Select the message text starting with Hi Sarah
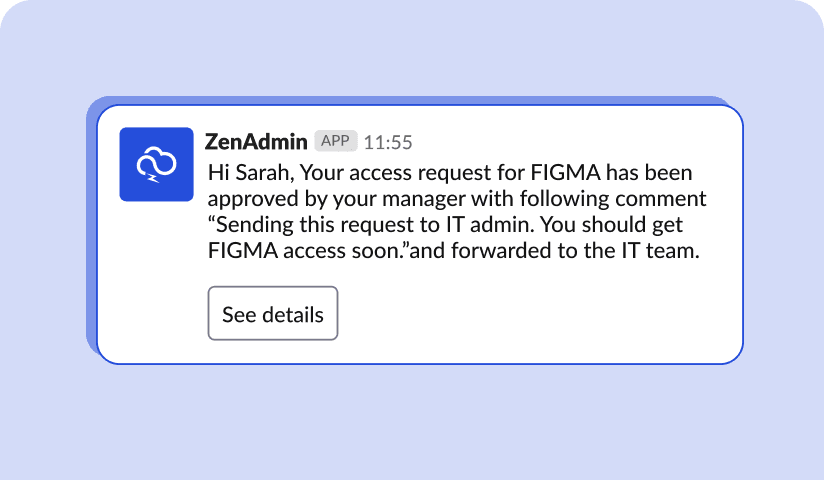This screenshot has height=480, width=824. [x=457, y=211]
